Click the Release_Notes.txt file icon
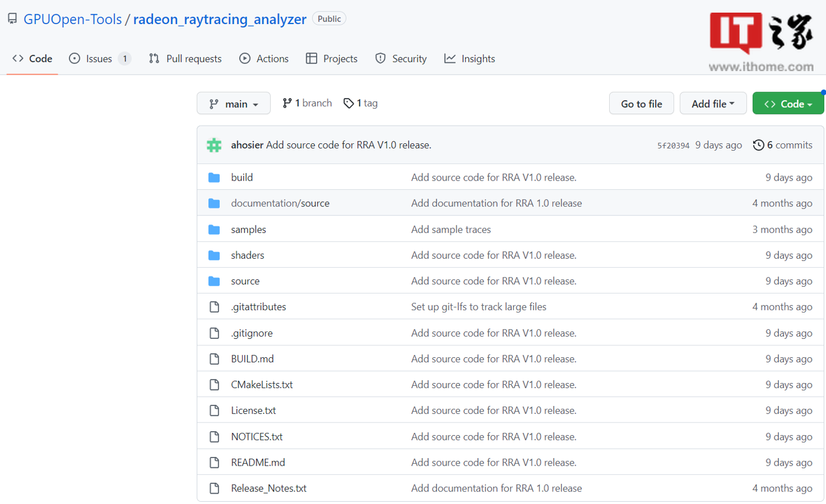The height and width of the screenshot is (504, 826). tap(215, 489)
